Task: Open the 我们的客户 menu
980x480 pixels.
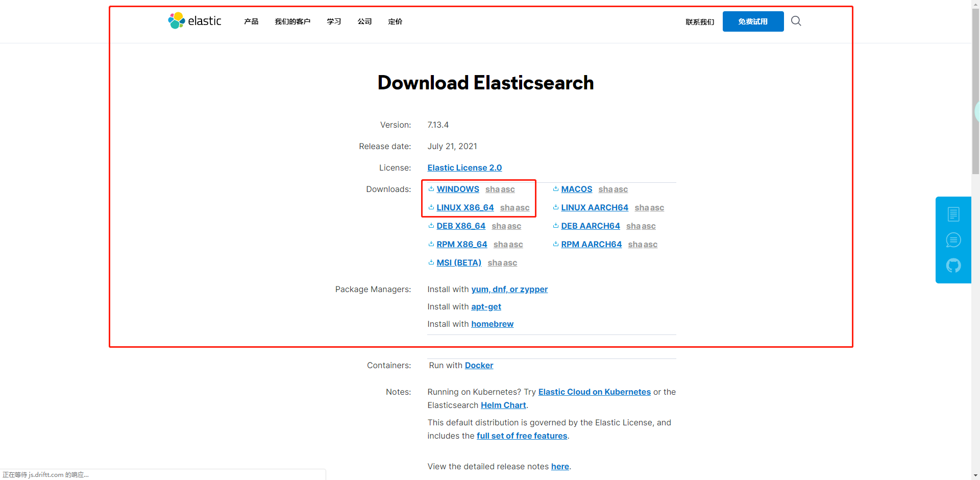Action: [292, 21]
